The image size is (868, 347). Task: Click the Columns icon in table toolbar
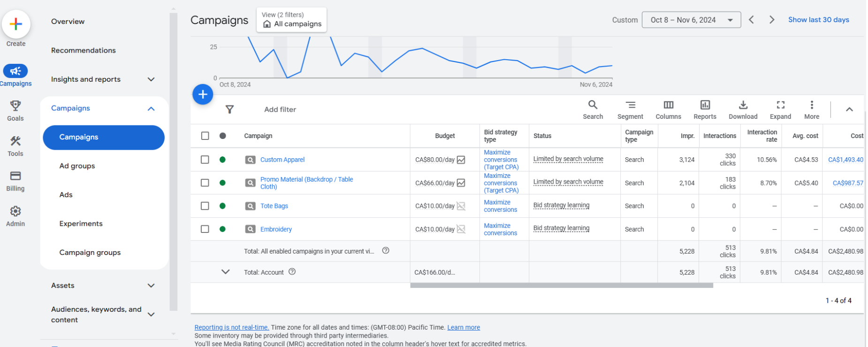(668, 105)
